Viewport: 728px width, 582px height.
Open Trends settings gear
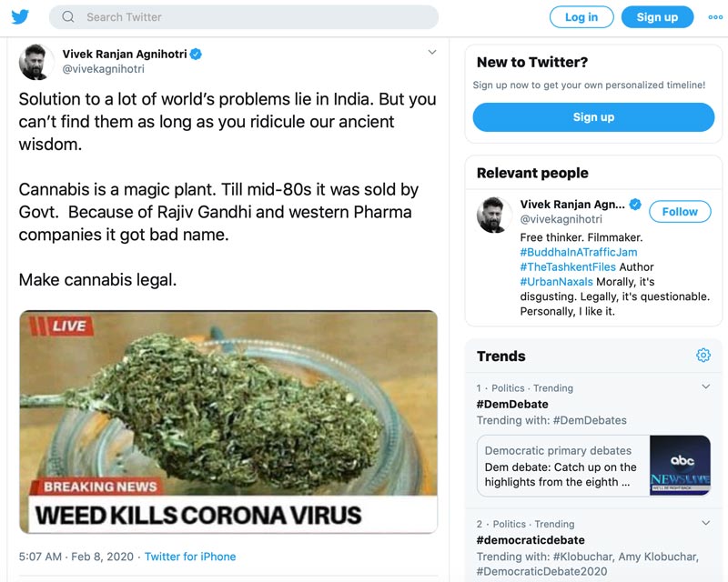tap(703, 356)
